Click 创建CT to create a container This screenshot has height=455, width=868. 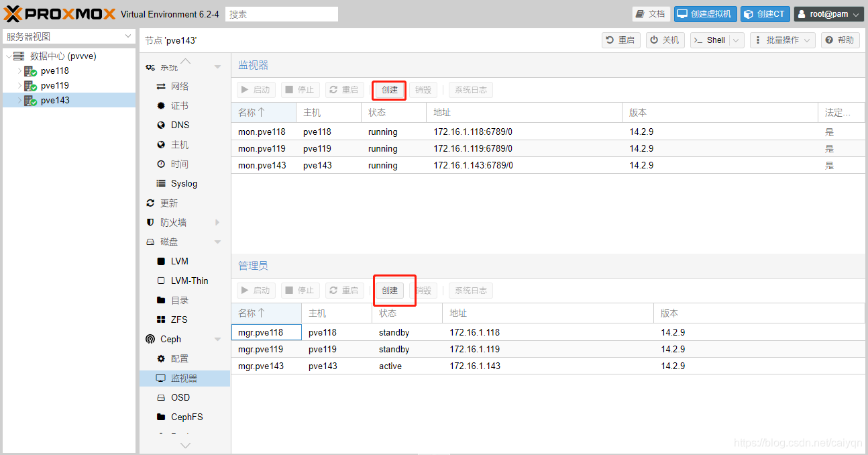[765, 14]
